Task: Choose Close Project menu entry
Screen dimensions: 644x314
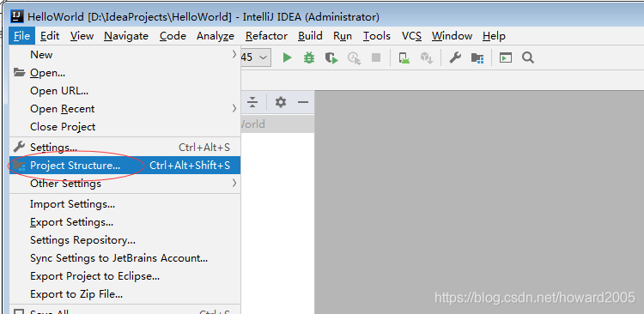Action: coord(125,127)
